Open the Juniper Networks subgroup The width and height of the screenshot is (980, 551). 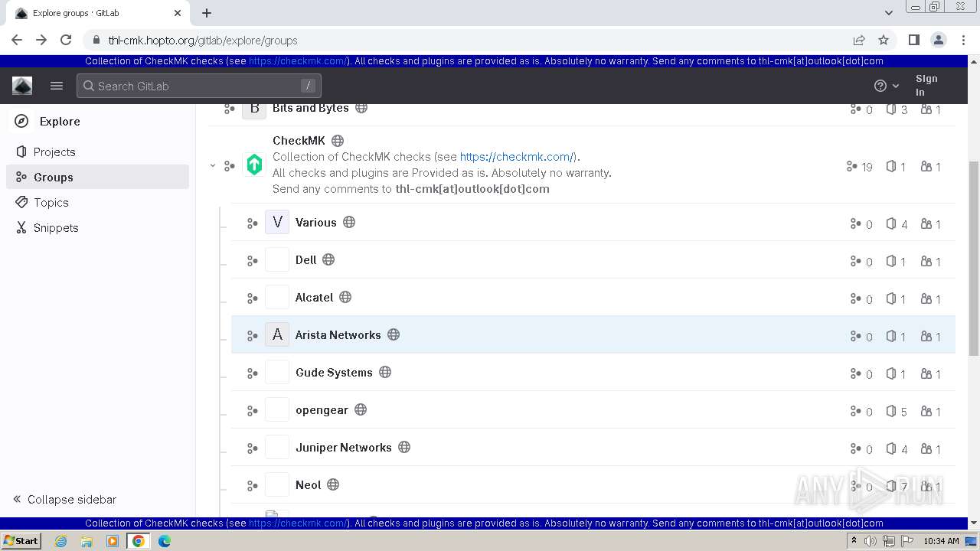click(x=344, y=447)
